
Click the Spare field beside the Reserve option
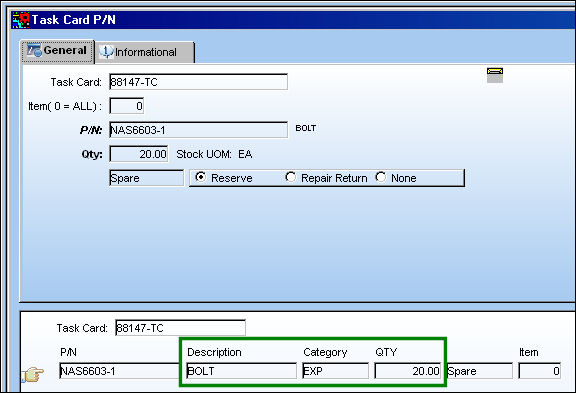pyautogui.click(x=147, y=178)
